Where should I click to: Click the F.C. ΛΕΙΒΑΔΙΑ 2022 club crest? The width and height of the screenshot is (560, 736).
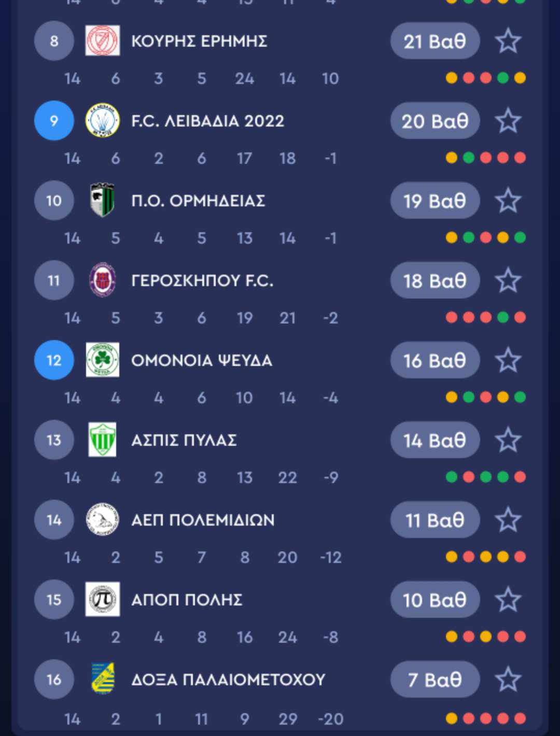pos(103,121)
